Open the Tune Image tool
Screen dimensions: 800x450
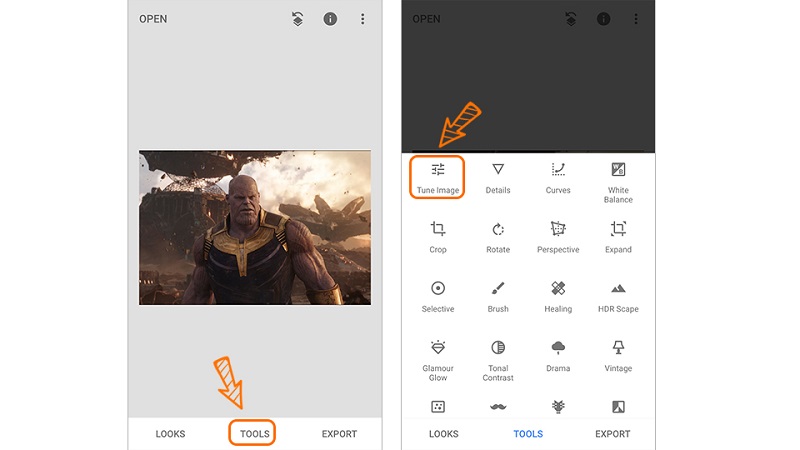[x=437, y=178]
